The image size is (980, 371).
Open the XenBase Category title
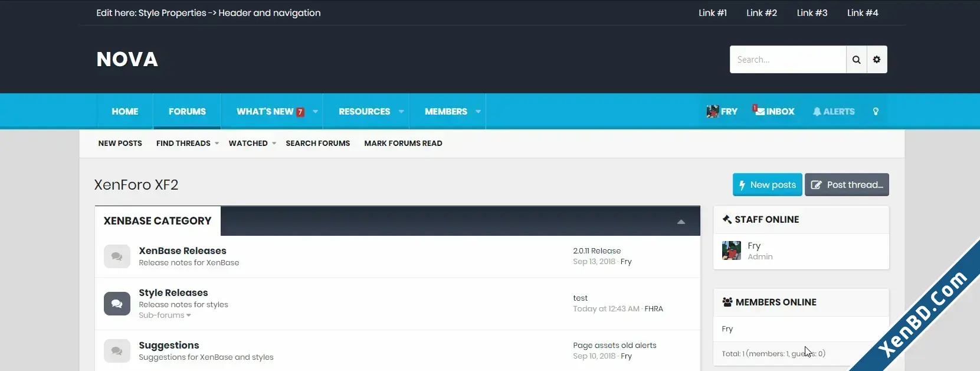pyautogui.click(x=158, y=221)
